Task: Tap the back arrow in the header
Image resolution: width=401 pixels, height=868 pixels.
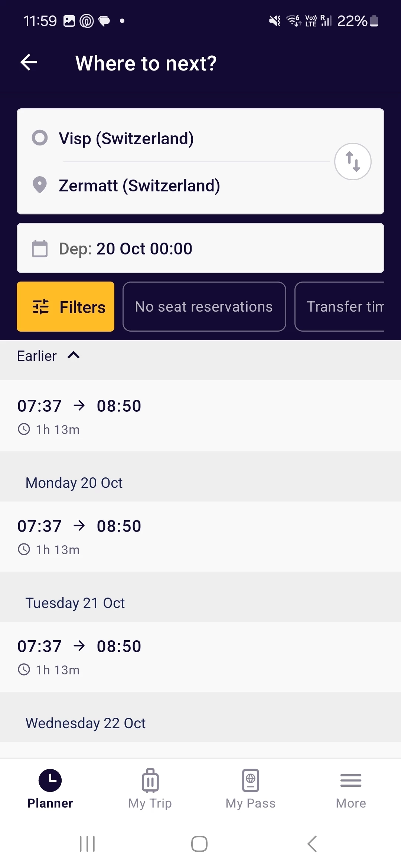Action: click(29, 62)
